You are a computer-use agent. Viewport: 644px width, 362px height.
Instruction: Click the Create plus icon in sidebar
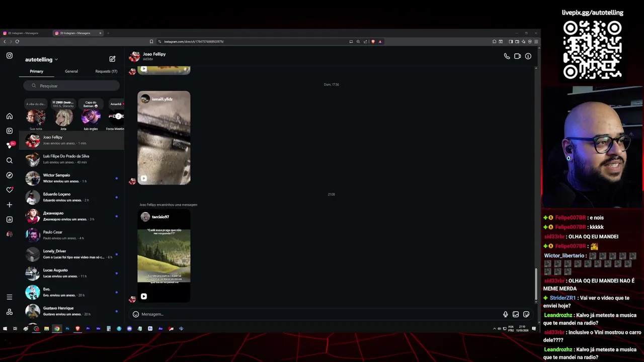pos(9,205)
